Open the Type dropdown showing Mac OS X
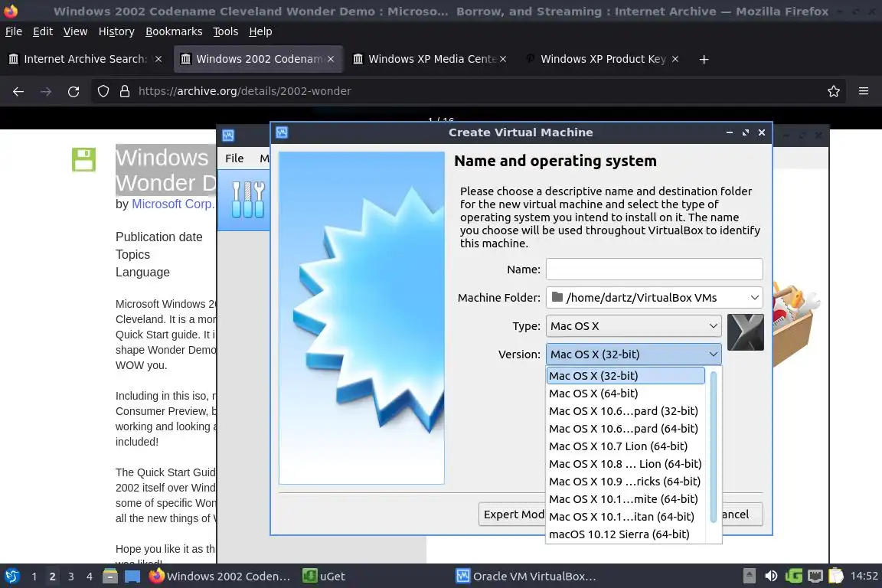 pos(633,326)
